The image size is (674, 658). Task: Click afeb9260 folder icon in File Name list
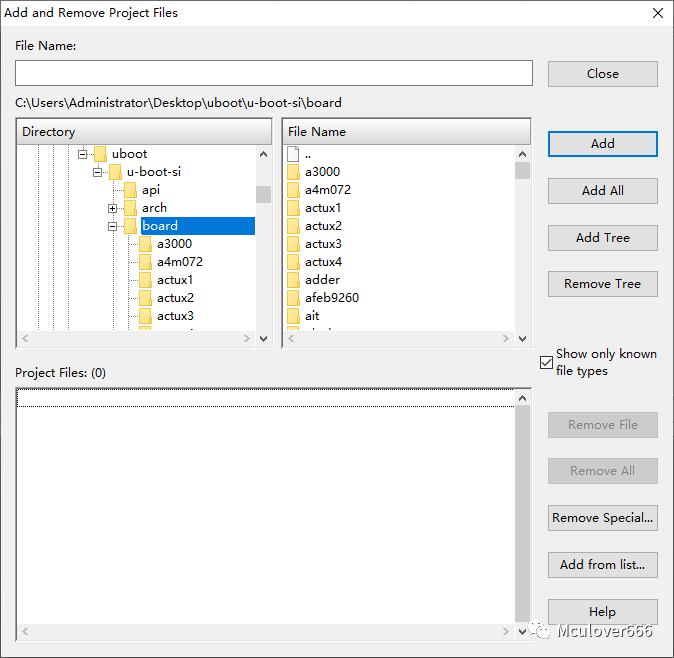[x=294, y=298]
